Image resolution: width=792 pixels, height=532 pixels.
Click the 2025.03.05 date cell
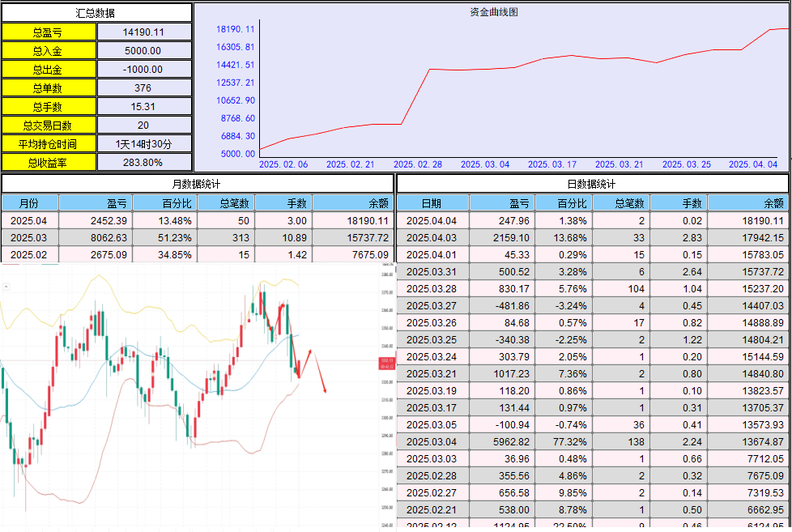[x=433, y=425]
